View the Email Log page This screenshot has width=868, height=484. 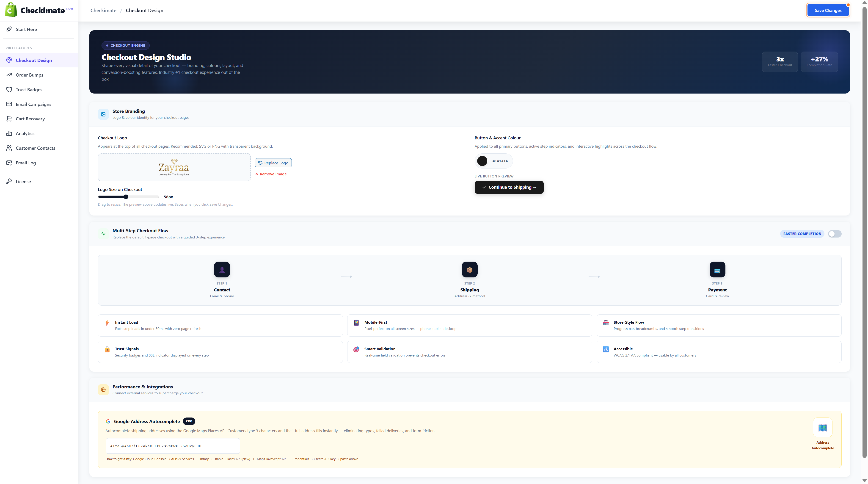click(x=39, y=163)
